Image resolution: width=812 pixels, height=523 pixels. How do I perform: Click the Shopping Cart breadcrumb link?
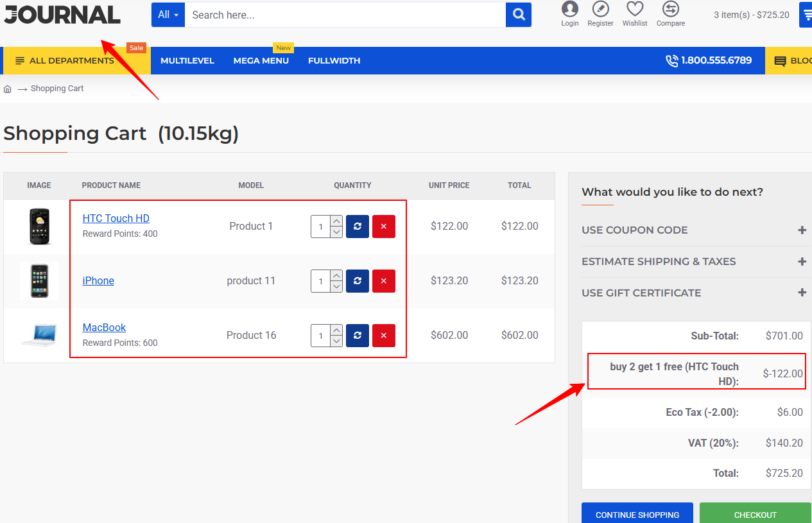(x=57, y=89)
